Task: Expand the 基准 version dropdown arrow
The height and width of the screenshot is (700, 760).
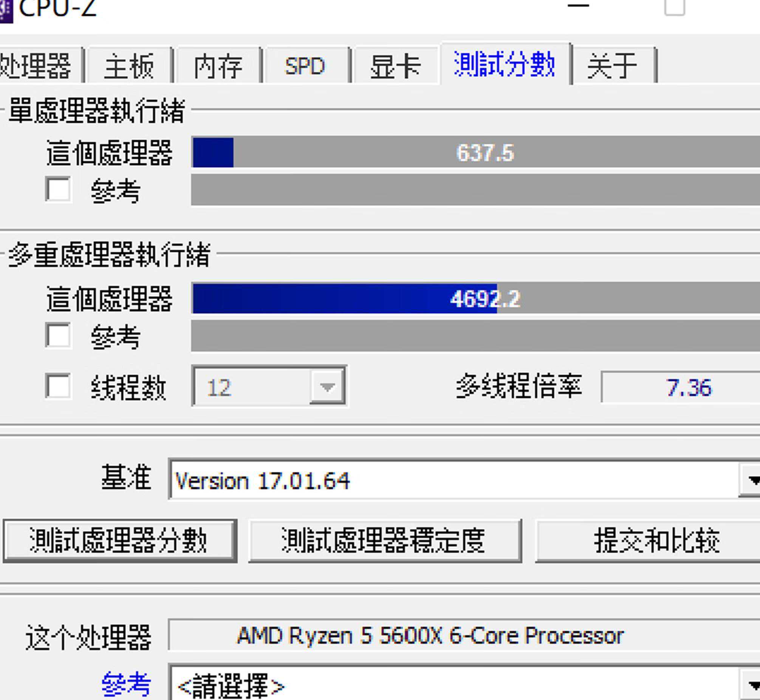Action: [x=752, y=480]
